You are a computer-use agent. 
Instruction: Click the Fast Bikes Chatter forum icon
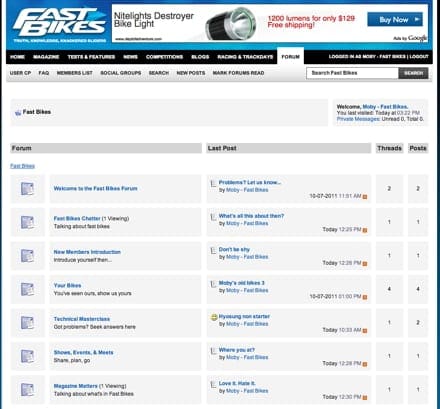27,222
